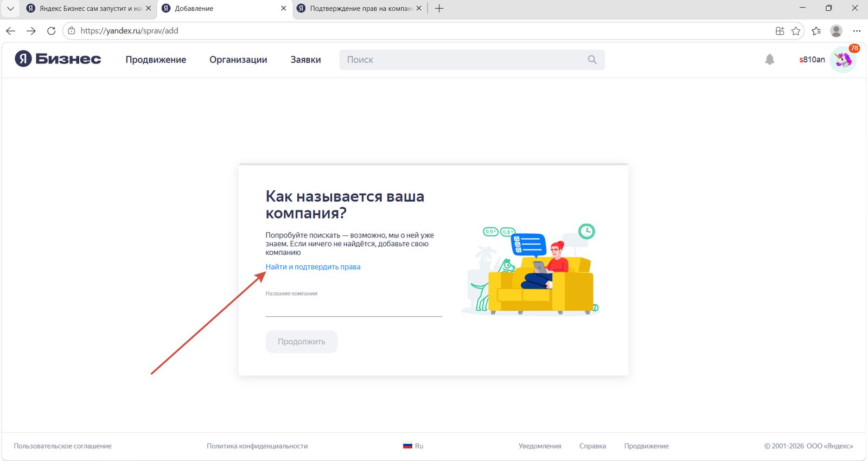The width and height of the screenshot is (868, 461).
Task: Open the unicorn user avatar menu
Action: (x=843, y=59)
